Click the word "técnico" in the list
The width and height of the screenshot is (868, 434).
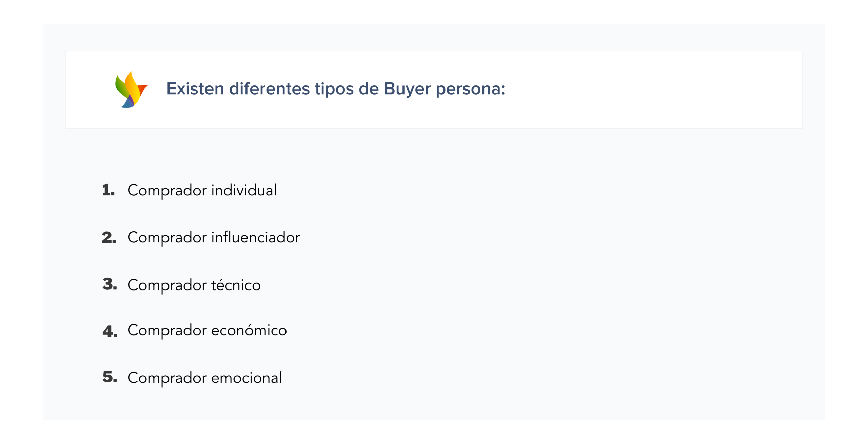(x=236, y=285)
